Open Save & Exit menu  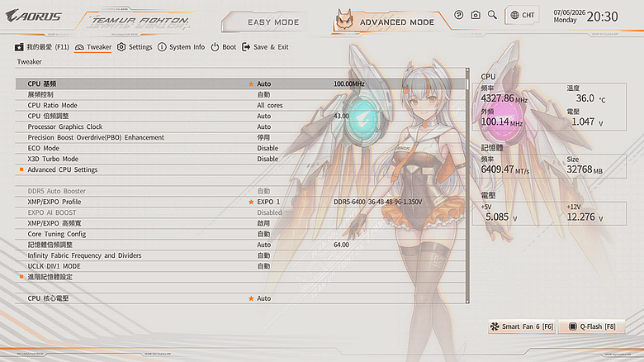tap(265, 47)
